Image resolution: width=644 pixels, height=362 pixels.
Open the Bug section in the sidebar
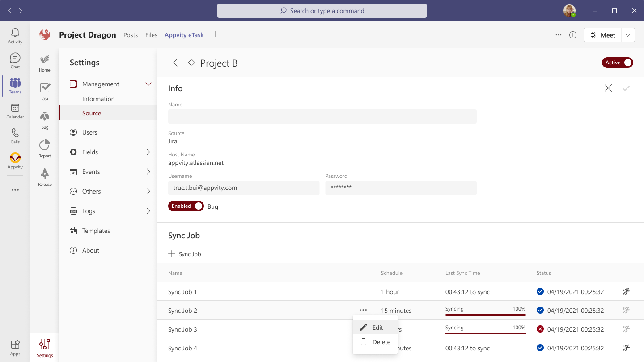tap(45, 120)
